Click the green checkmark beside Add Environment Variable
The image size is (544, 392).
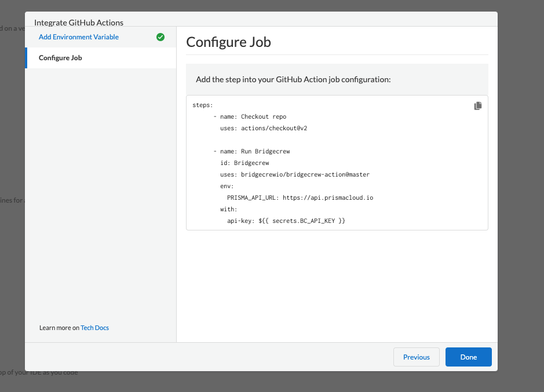(x=160, y=37)
